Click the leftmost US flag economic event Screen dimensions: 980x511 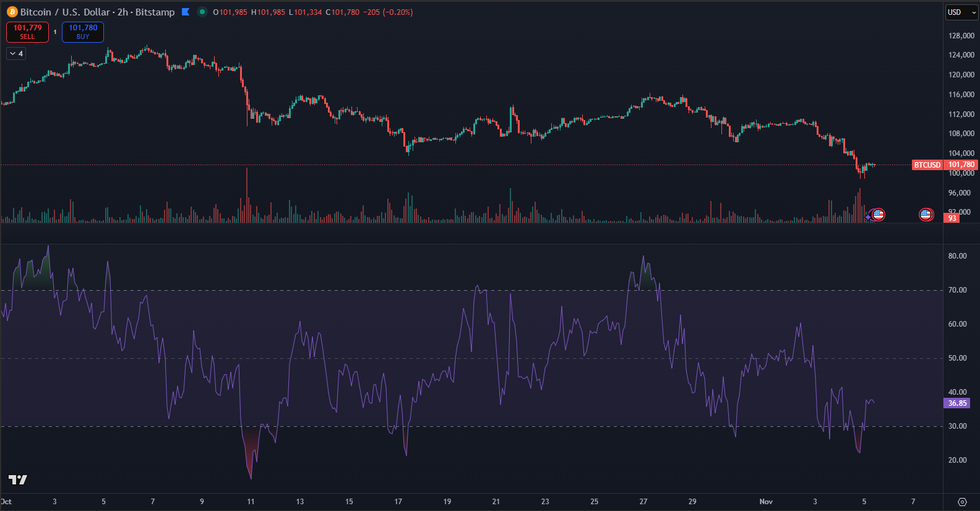point(878,215)
